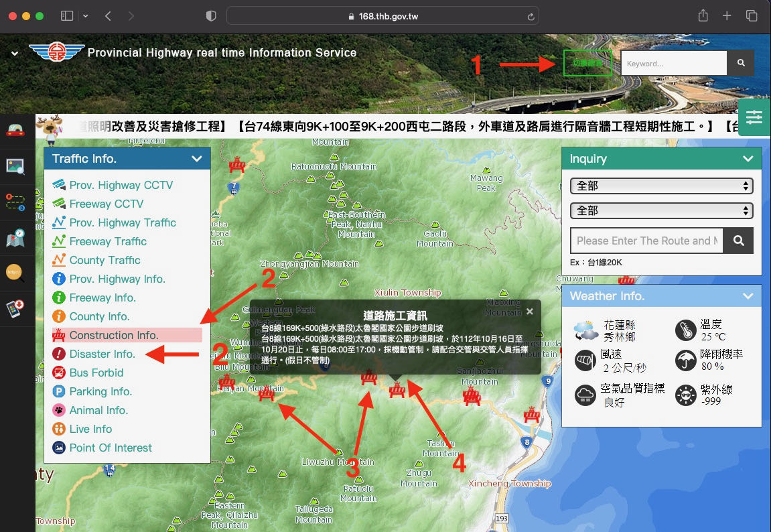Open the picture search sidebar icon
Image resolution: width=771 pixels, height=532 pixels.
pyautogui.click(x=15, y=166)
